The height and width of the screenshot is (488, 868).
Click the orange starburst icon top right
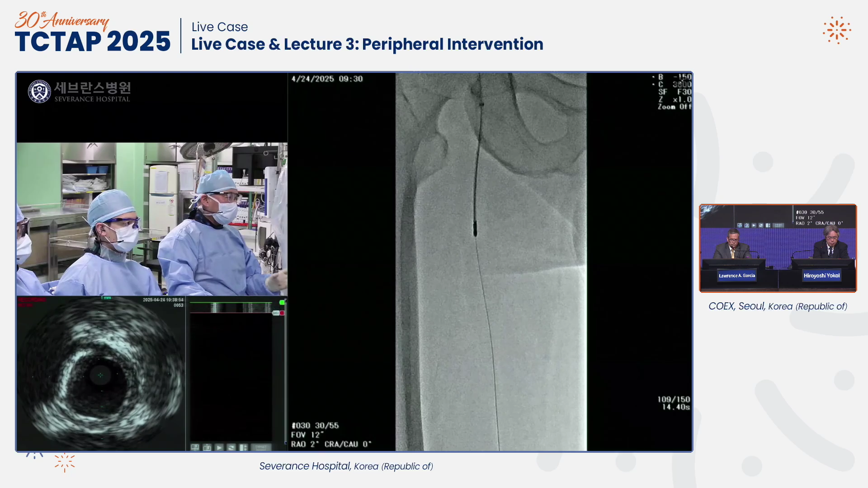pos(837,30)
